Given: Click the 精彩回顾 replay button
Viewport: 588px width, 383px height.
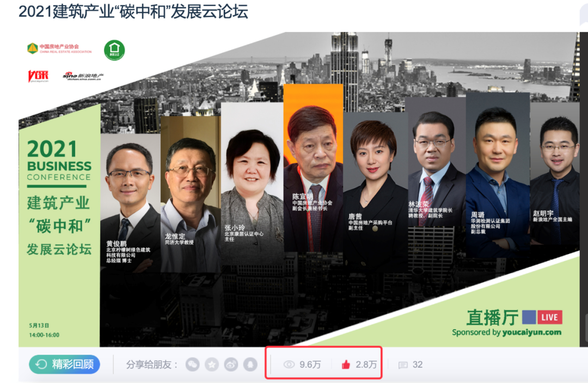Looking at the screenshot, I should (64, 365).
